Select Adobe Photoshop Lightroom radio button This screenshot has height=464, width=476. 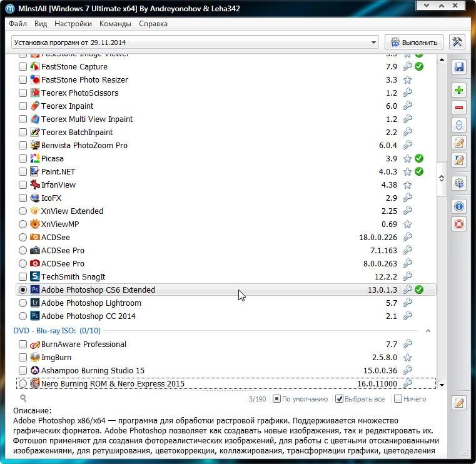pos(23,303)
